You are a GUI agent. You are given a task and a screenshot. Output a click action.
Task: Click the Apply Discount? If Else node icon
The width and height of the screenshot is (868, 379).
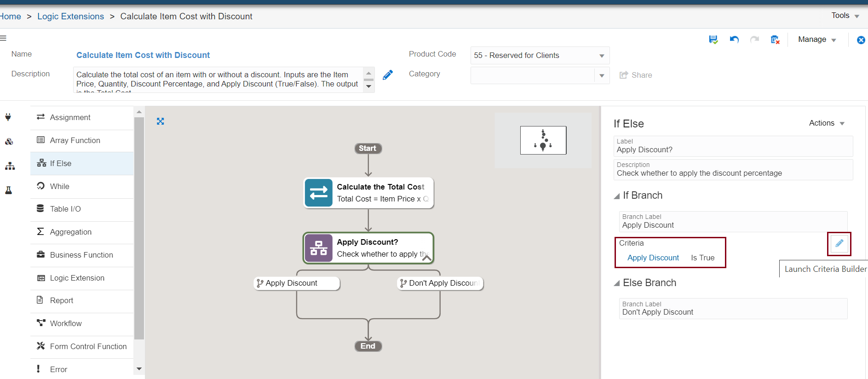318,248
